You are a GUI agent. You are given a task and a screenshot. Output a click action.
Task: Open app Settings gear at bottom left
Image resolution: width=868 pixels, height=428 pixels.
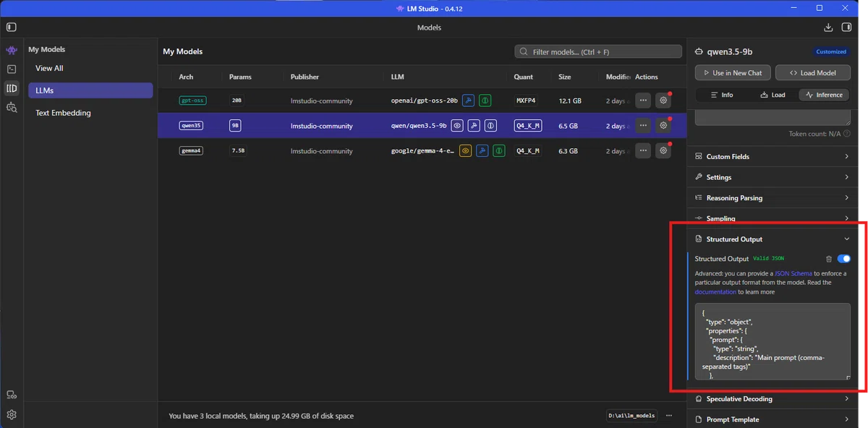coord(11,415)
